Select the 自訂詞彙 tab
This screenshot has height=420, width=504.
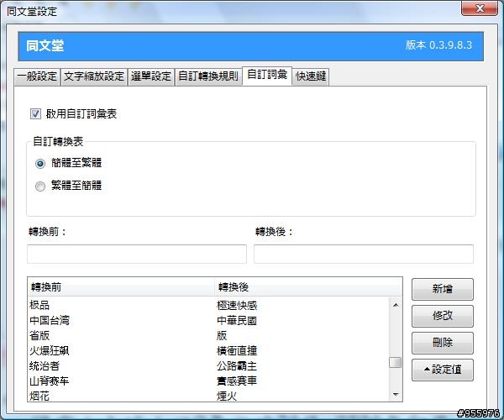click(x=267, y=76)
